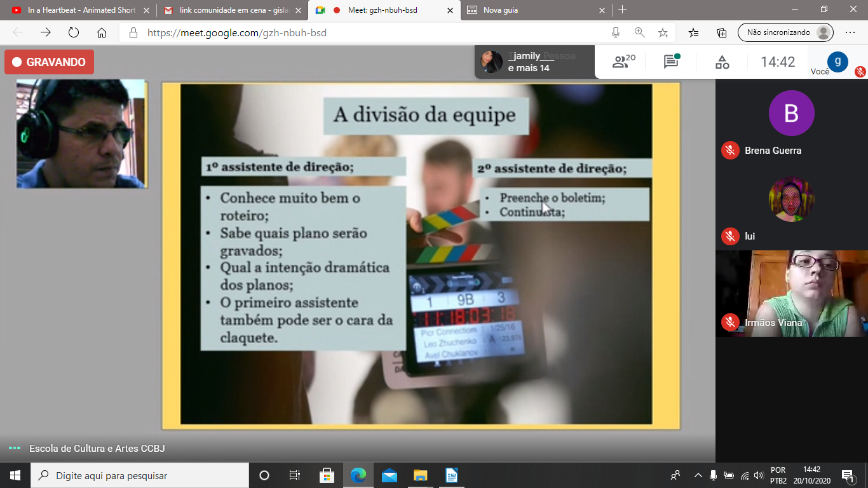
Task: Switch to In a Heartbeat YouTube tab
Action: click(78, 10)
